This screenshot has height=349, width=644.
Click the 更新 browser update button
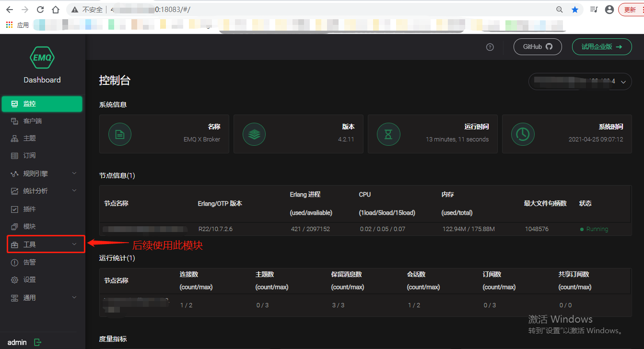[x=631, y=10]
